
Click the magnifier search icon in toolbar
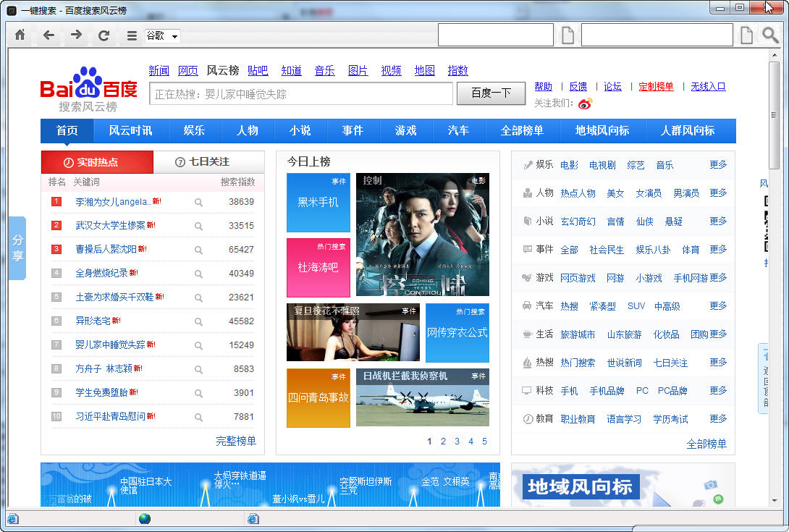tap(770, 35)
